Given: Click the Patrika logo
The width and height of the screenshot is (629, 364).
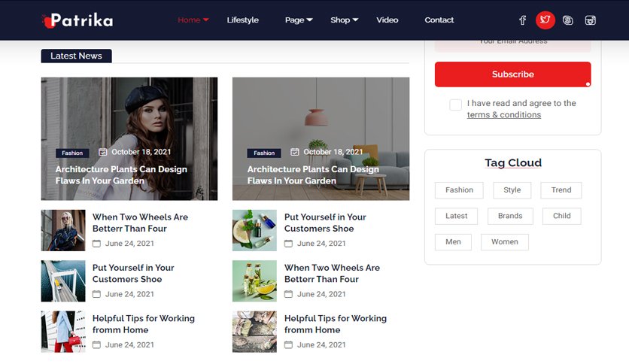Looking at the screenshot, I should (77, 20).
